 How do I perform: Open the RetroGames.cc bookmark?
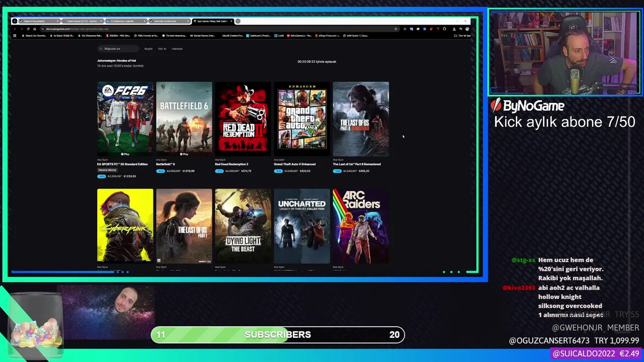(x=299, y=36)
